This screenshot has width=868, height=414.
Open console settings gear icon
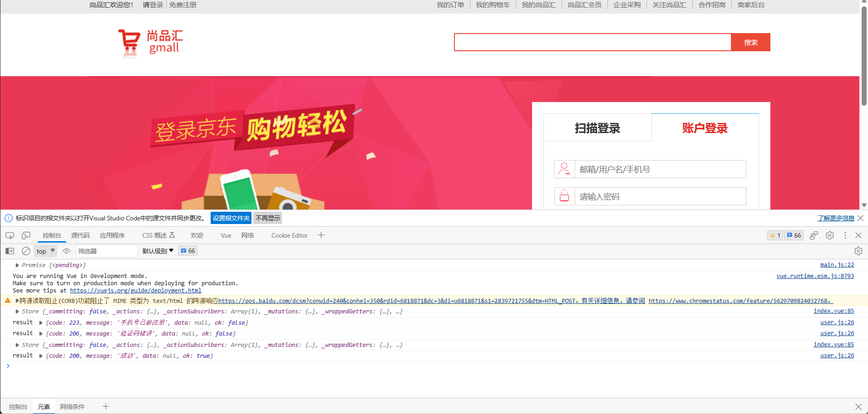[x=858, y=251]
